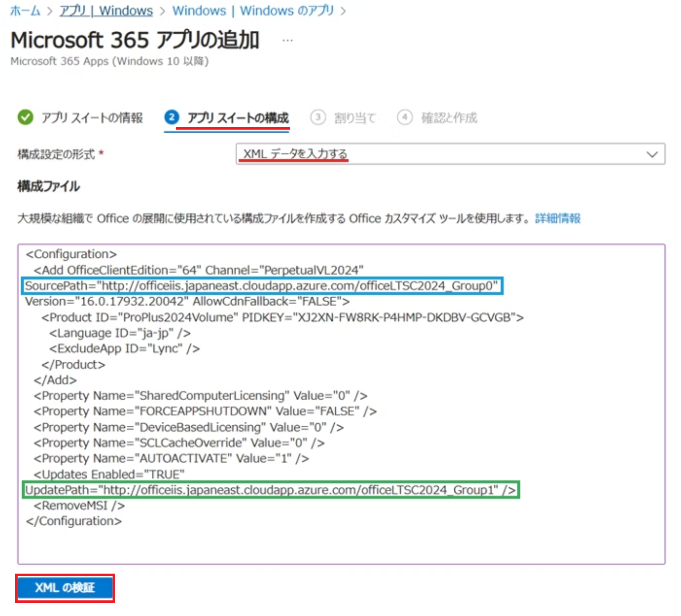
Task: Click the UpdatePath line in the XML
Action: (271, 490)
